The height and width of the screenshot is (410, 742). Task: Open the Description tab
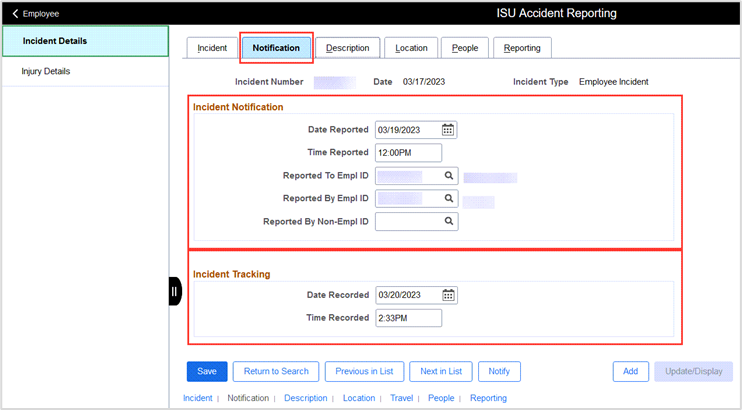tap(348, 48)
